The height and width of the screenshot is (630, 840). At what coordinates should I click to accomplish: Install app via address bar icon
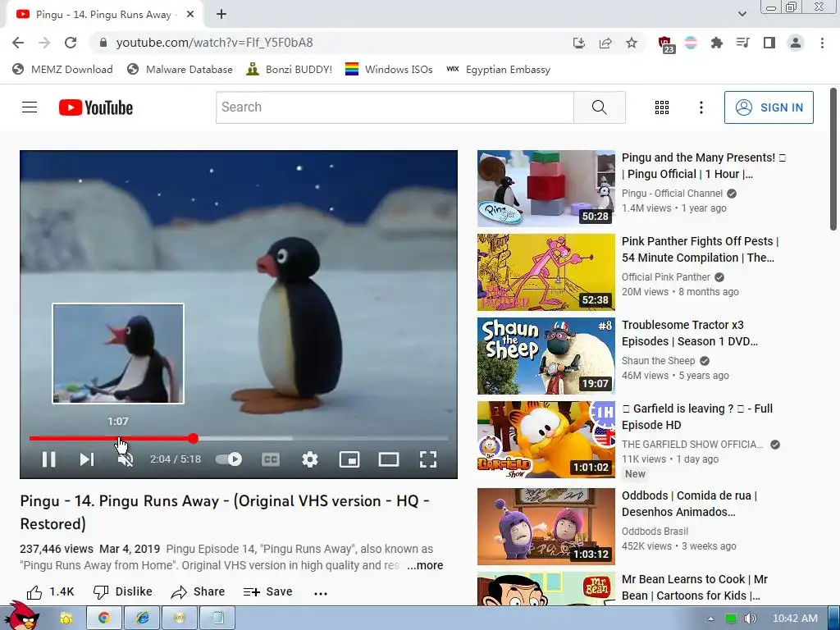pos(578,43)
